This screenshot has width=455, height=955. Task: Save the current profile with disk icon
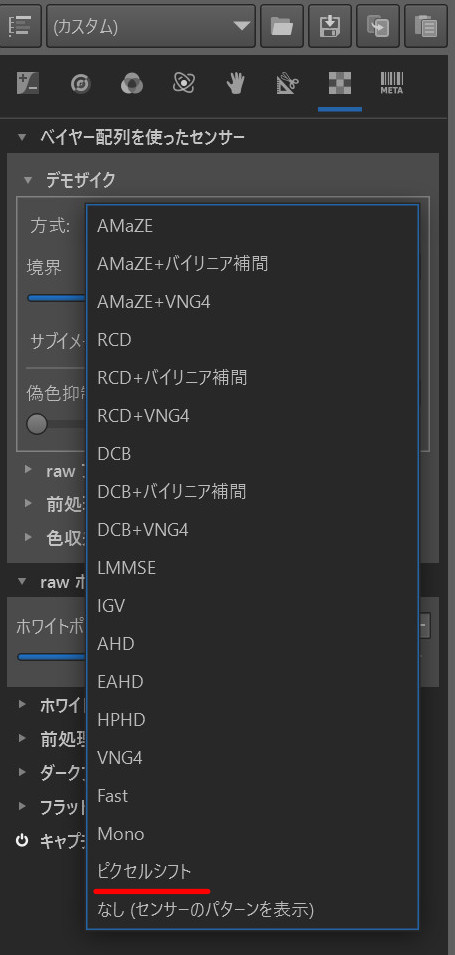point(330,26)
